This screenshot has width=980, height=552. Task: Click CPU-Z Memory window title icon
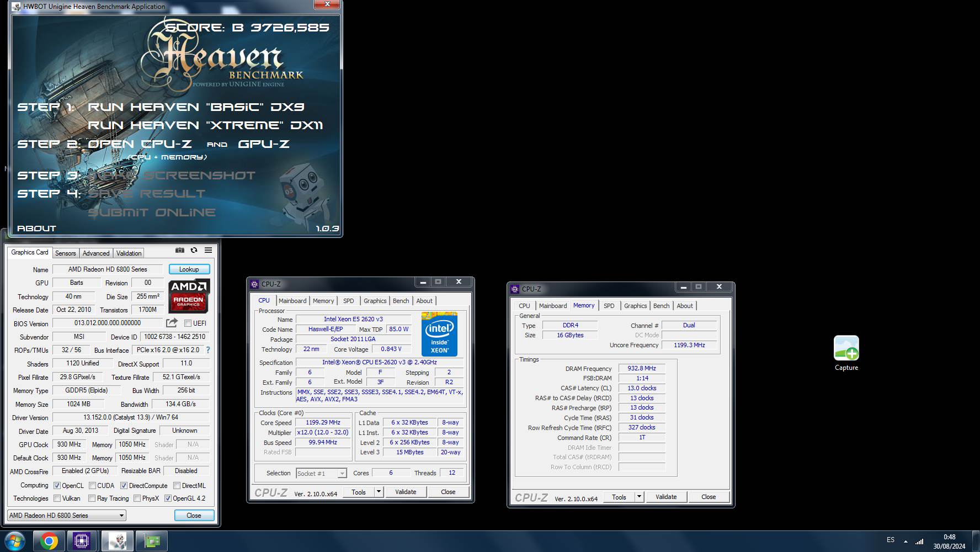pos(515,289)
